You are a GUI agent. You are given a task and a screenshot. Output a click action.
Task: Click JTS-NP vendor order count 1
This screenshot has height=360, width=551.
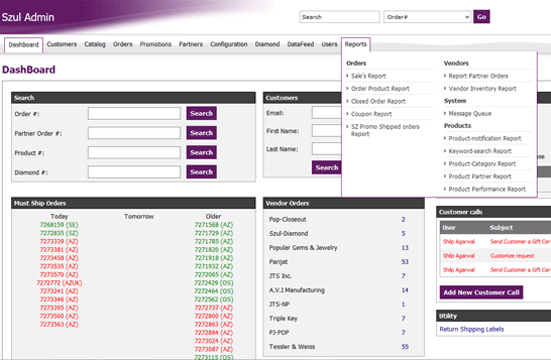coord(403,304)
